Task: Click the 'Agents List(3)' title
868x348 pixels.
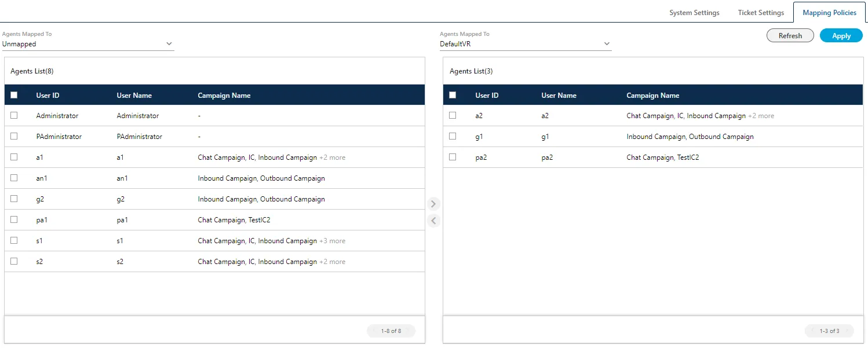Action: pos(471,71)
